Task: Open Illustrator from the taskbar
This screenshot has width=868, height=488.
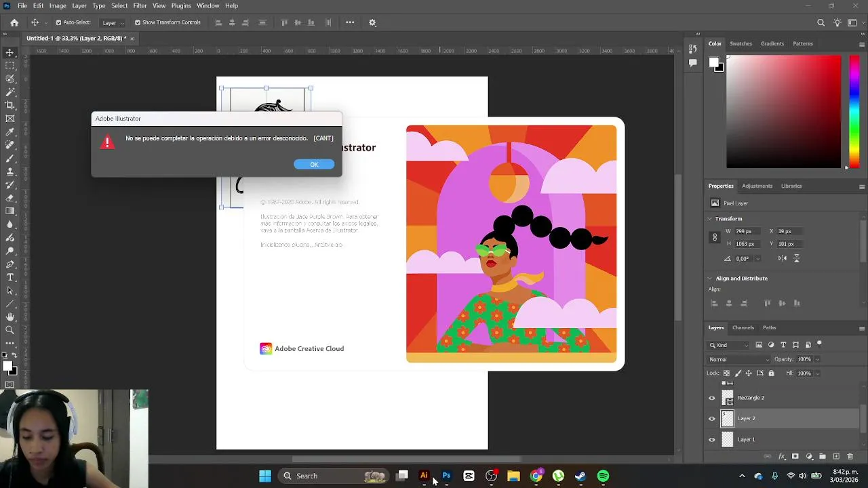Action: [x=424, y=476]
